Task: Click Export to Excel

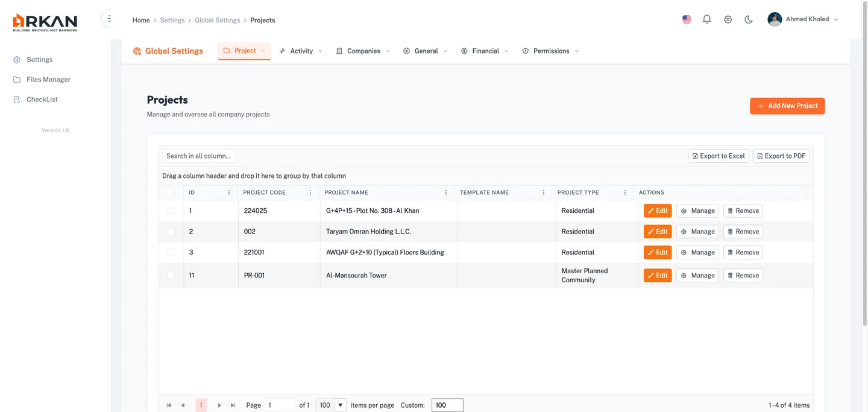Action: [718, 156]
